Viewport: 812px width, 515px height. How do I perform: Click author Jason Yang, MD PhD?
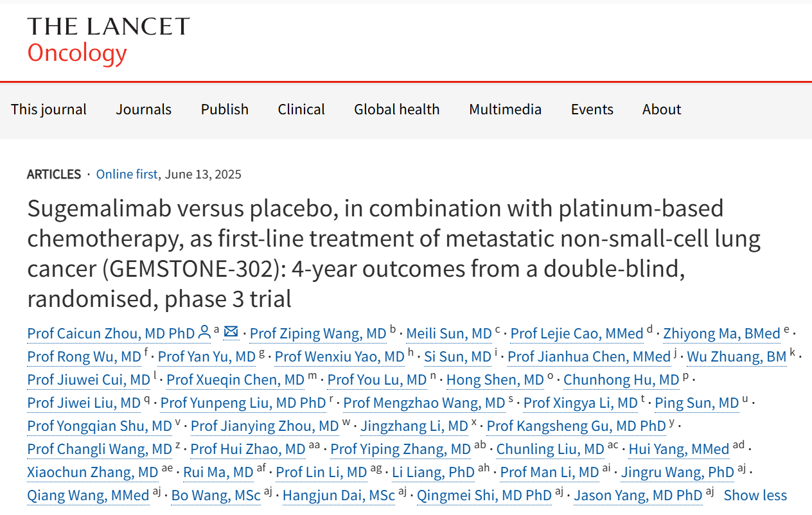pos(638,495)
